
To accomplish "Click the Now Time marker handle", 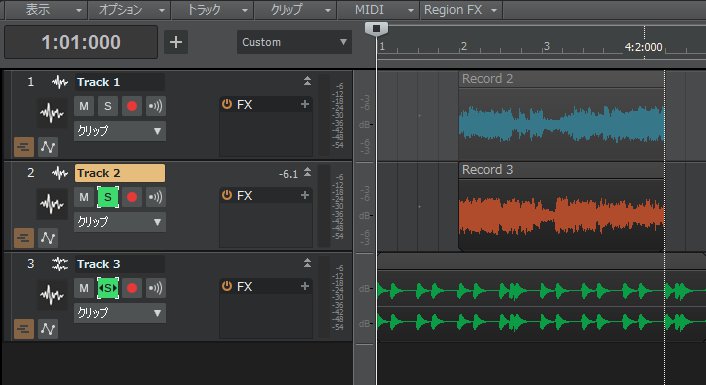I will click(376, 29).
